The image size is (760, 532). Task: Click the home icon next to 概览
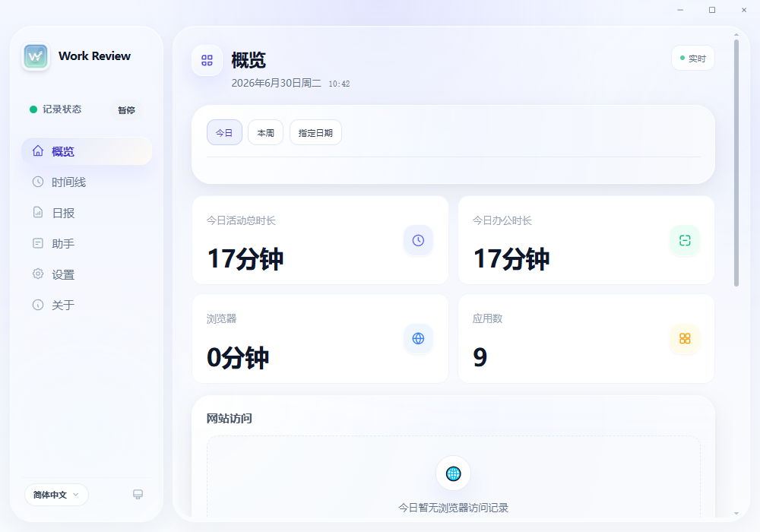[x=38, y=150]
